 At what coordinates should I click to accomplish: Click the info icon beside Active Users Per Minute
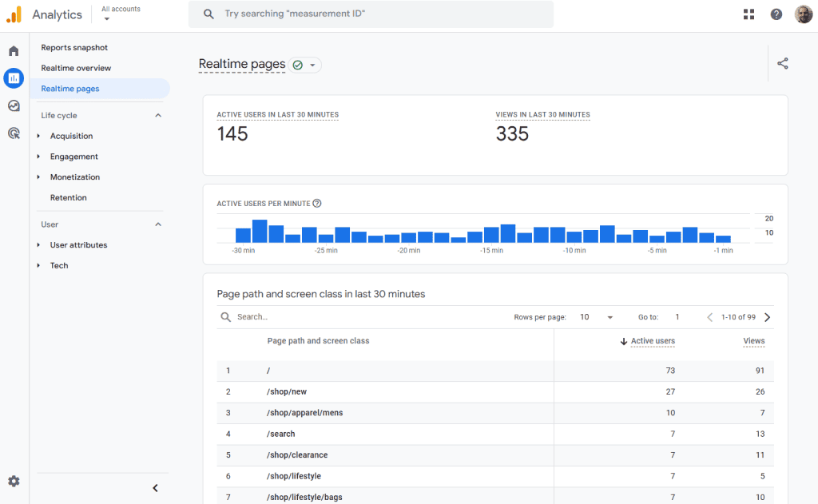(x=317, y=204)
